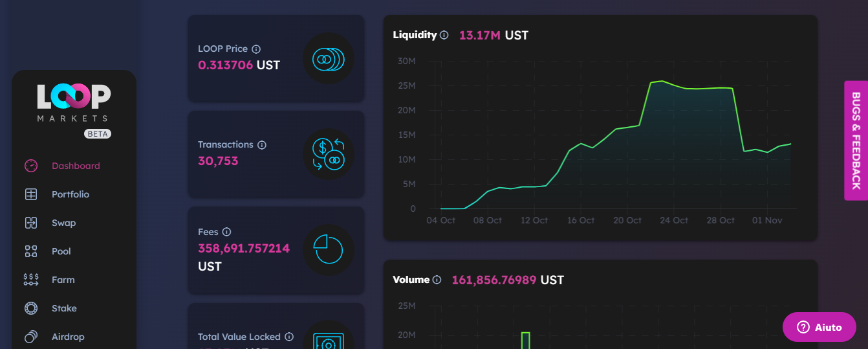The width and height of the screenshot is (868, 349).
Task: Click the 04 Oct axis label
Action: click(x=440, y=220)
